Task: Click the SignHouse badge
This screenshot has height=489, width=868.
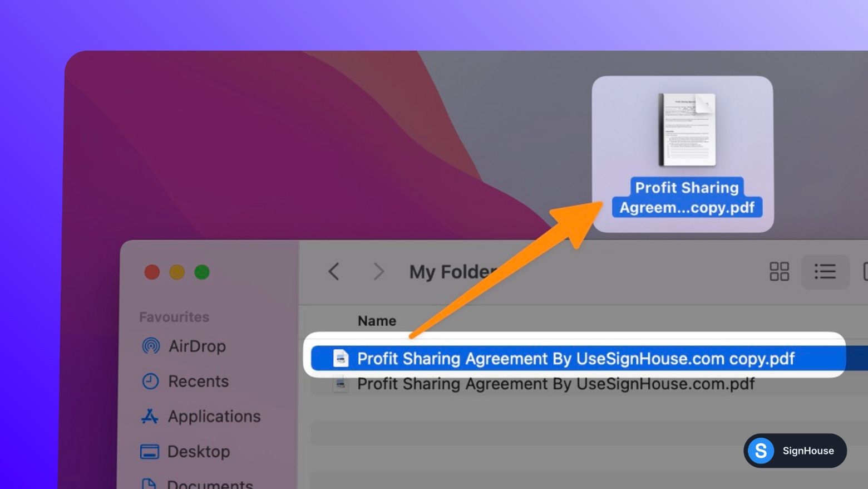Action: [x=795, y=451]
